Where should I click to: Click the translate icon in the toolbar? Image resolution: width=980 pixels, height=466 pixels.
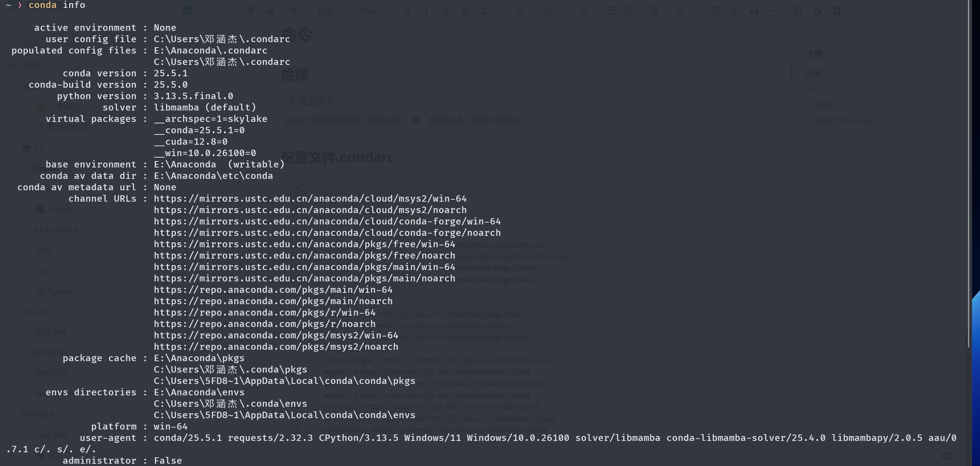(817, 11)
